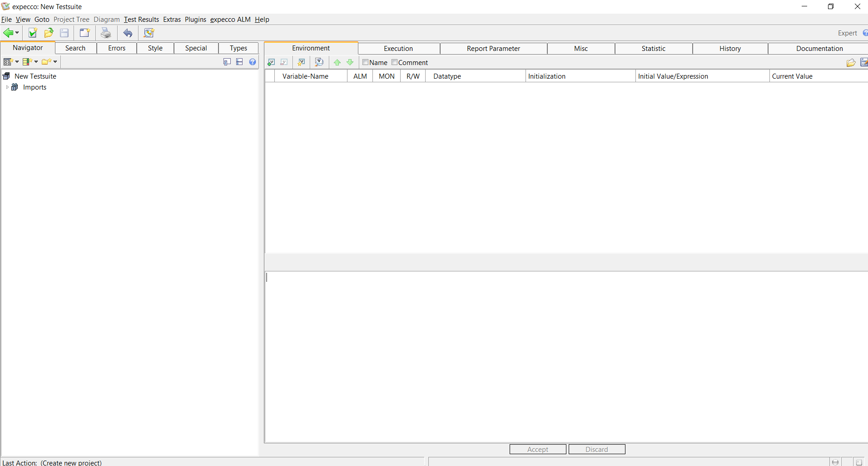
Task: Click the Current Value column header
Action: point(819,76)
